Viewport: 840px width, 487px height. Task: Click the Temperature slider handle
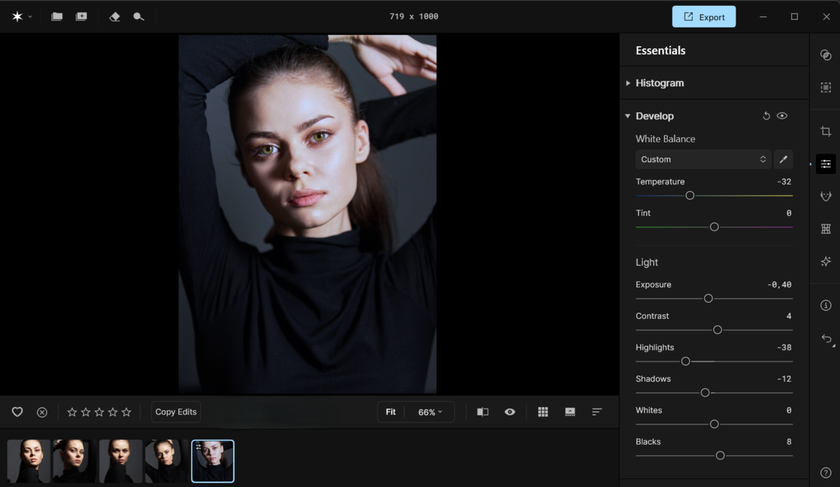pos(690,196)
